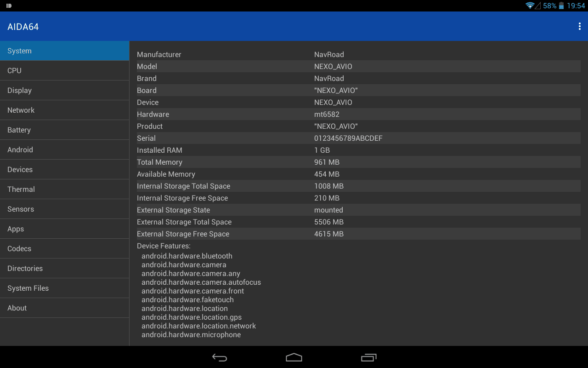Tap Internal Storage Free Space 210 MB
Viewport: 588px width, 368px height.
coord(327,198)
